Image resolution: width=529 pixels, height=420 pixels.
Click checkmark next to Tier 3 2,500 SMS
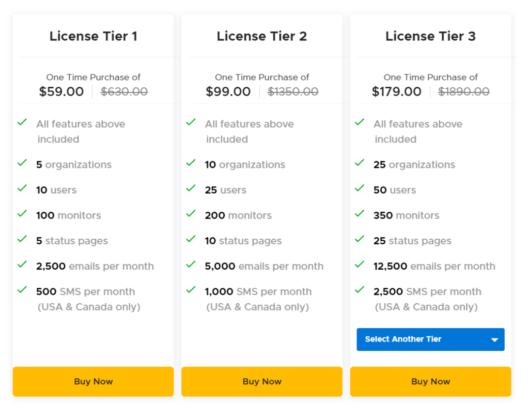(x=360, y=289)
